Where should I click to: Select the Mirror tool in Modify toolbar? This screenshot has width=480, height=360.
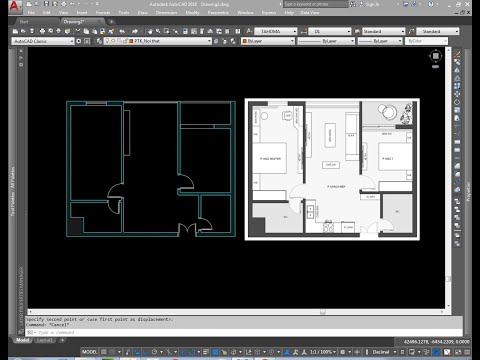457,70
